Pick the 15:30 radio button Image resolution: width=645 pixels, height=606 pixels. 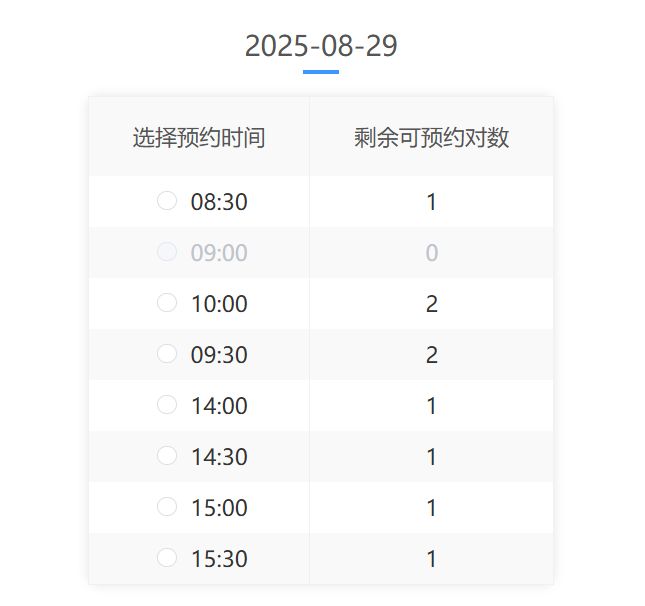[x=167, y=558]
